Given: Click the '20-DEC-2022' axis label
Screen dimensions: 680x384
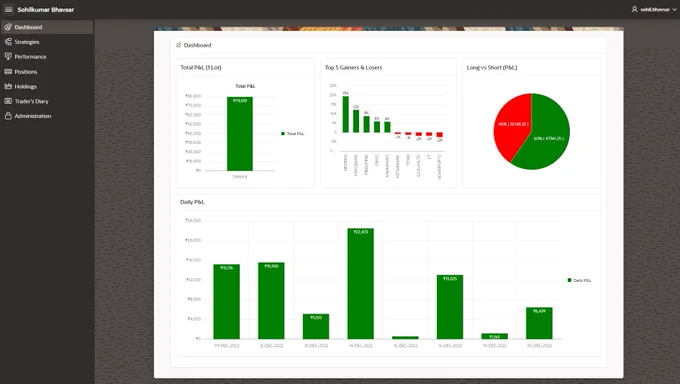Looking at the screenshot, I should pos(539,346).
